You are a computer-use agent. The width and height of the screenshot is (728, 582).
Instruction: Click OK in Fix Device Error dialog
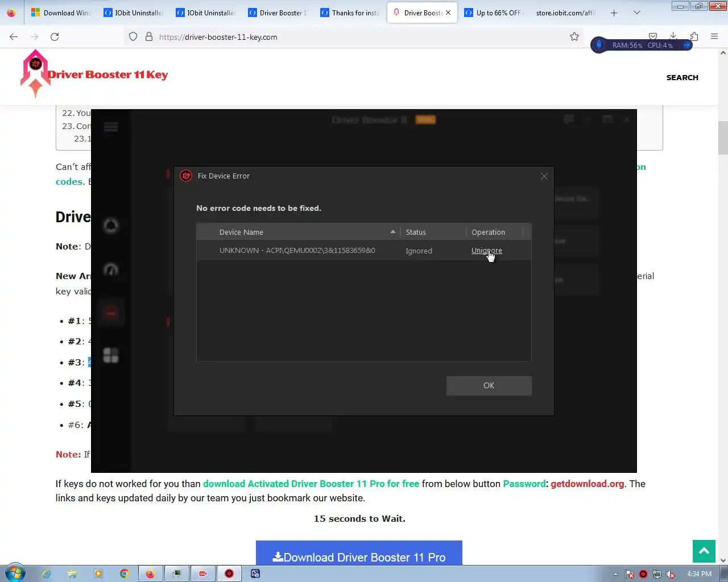pos(489,385)
